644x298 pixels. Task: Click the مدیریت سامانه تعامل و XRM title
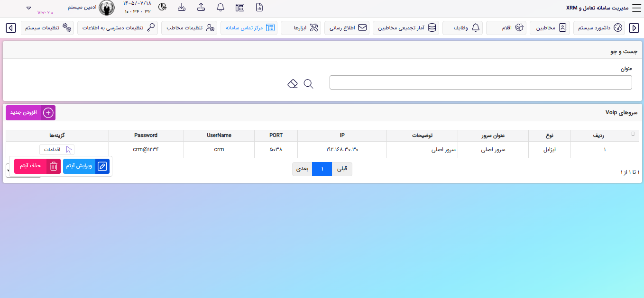pos(597,8)
